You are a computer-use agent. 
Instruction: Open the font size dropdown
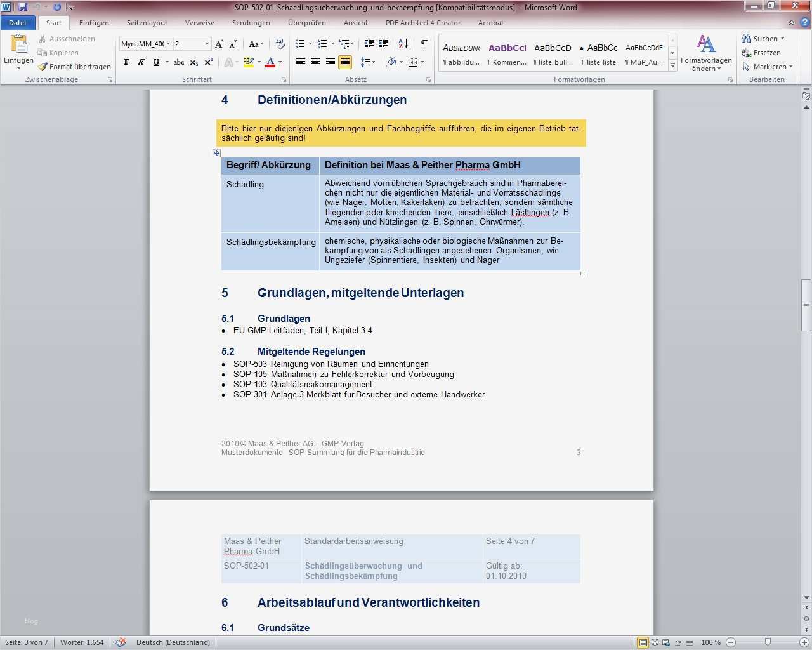[x=207, y=44]
